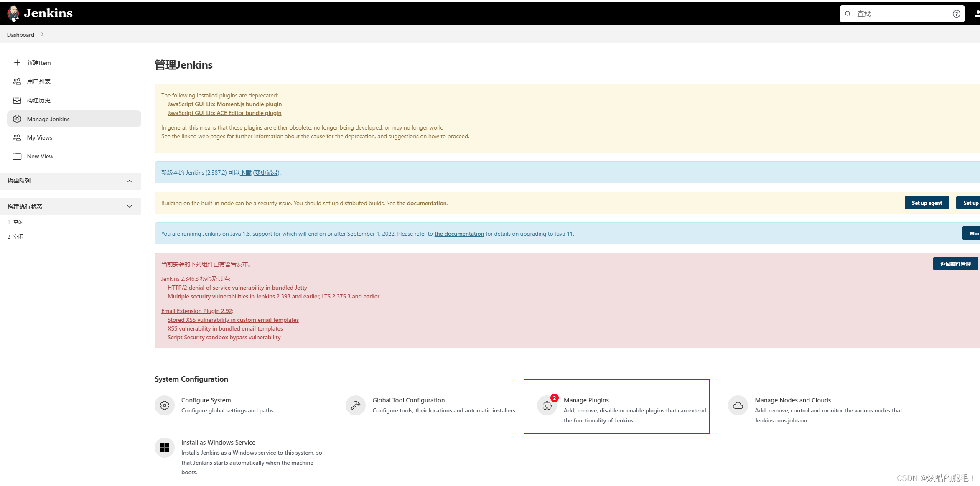The width and height of the screenshot is (980, 486).
Task: Open the 变更记录 changelog link
Action: click(x=267, y=173)
